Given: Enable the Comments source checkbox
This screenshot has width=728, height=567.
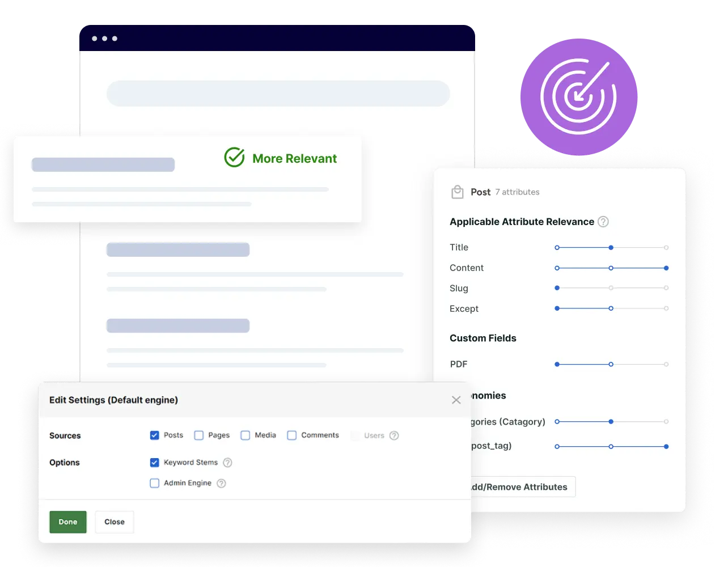Looking at the screenshot, I should [291, 435].
